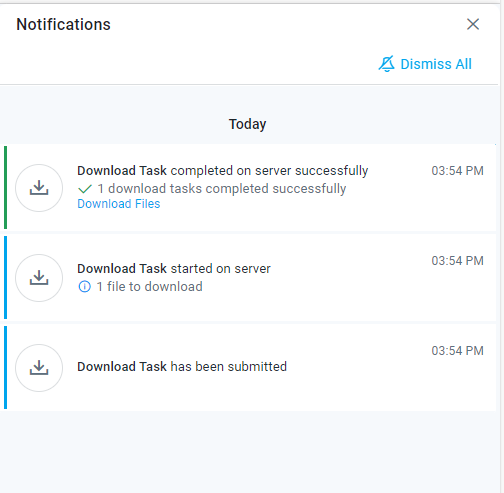Image resolution: width=504 pixels, height=493 pixels.
Task: Click the Dismiss All link text
Action: click(x=436, y=64)
